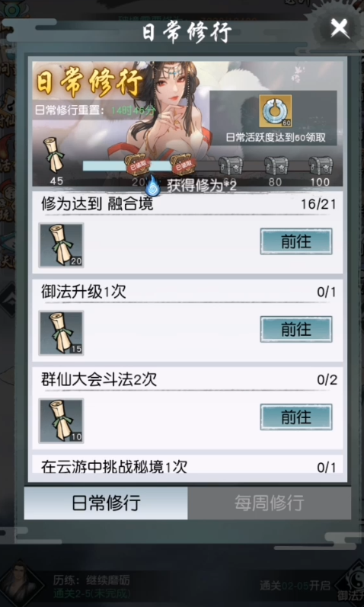The width and height of the screenshot is (364, 607).
Task: Close the 日常修行 panel
Action: pyautogui.click(x=340, y=28)
